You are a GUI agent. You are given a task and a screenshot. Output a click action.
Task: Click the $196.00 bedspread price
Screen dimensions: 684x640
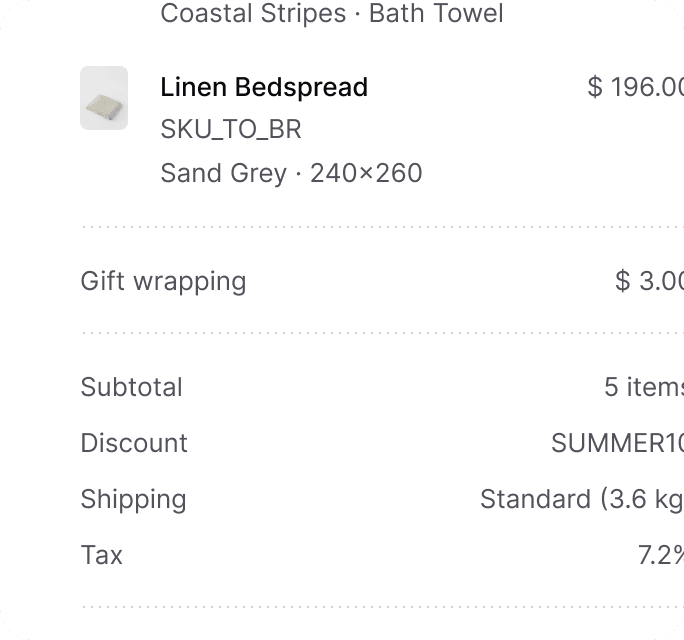[x=636, y=87]
